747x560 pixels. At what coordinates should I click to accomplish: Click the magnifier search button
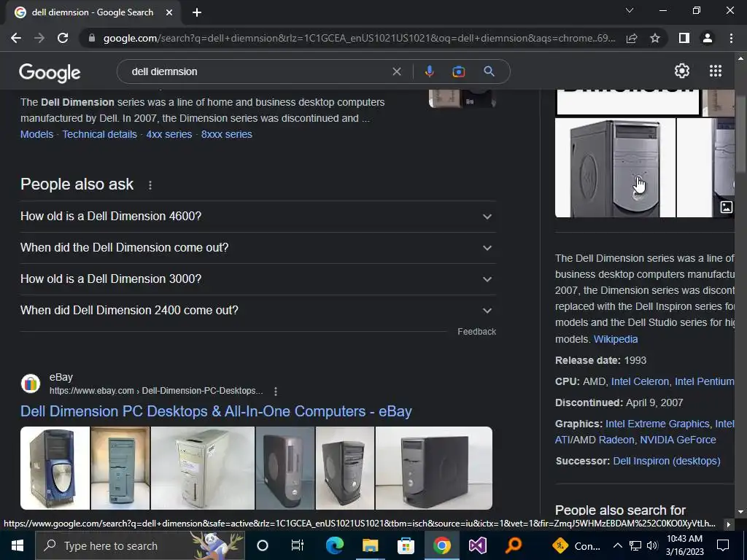(489, 71)
